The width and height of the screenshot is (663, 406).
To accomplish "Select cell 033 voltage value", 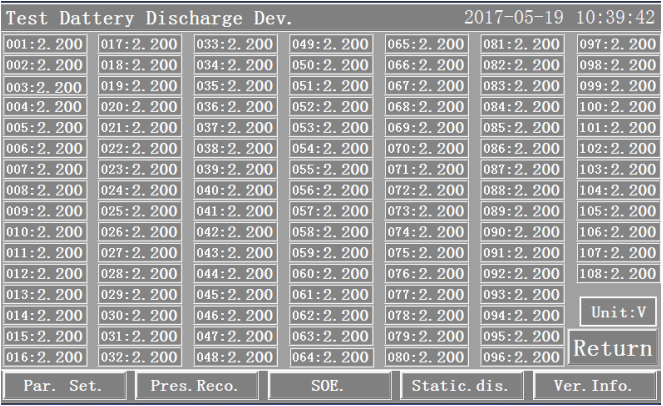I will tap(235, 45).
